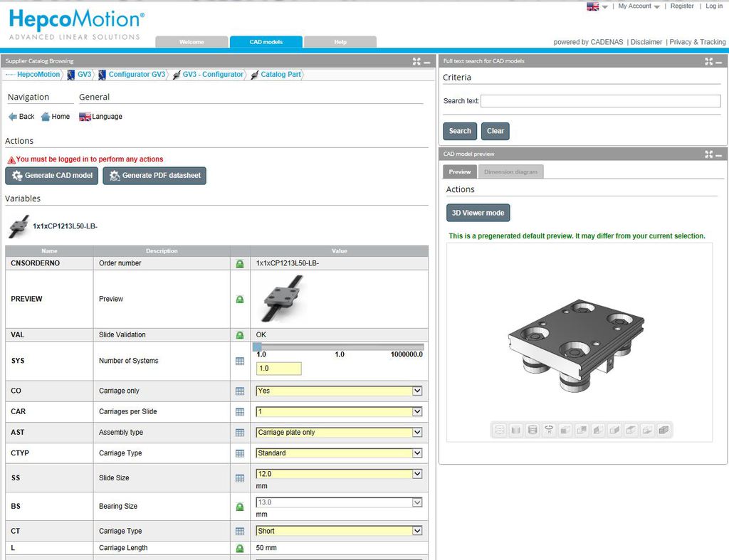
Task: Open Language settings under General
Action: pyautogui.click(x=100, y=117)
